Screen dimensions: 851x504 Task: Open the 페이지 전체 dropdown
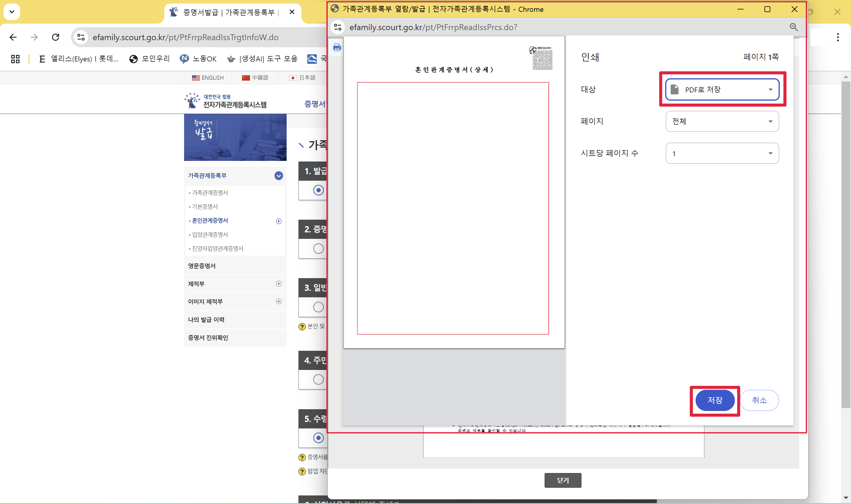(x=722, y=121)
